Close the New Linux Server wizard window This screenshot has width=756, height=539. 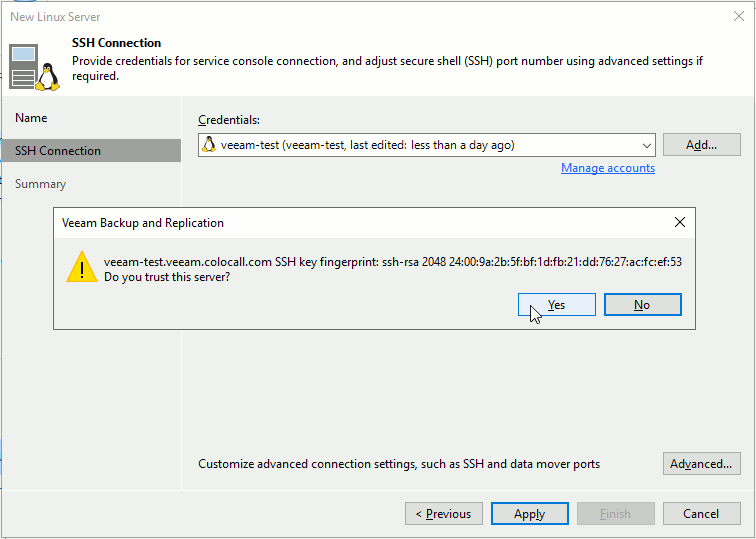click(x=739, y=16)
